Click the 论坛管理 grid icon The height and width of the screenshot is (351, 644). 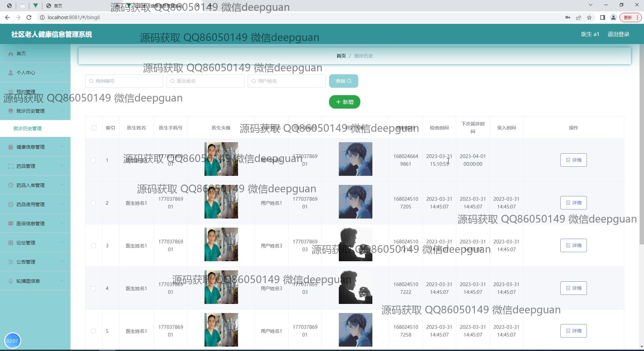pos(11,243)
